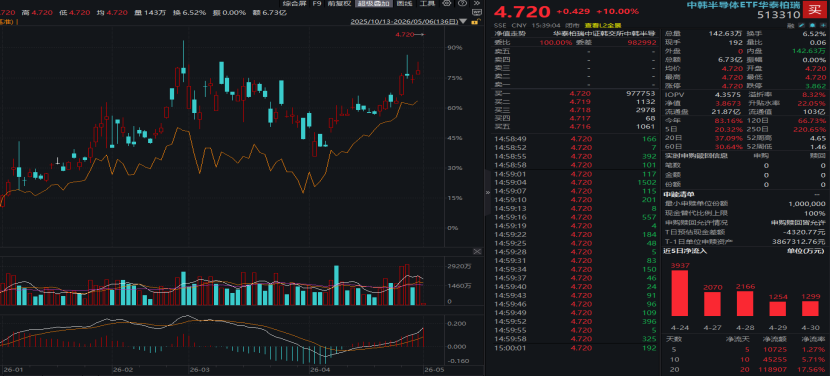This screenshot has height=376, width=830.
Task: Click the 250日 220.65% performance value
Action: point(809,129)
